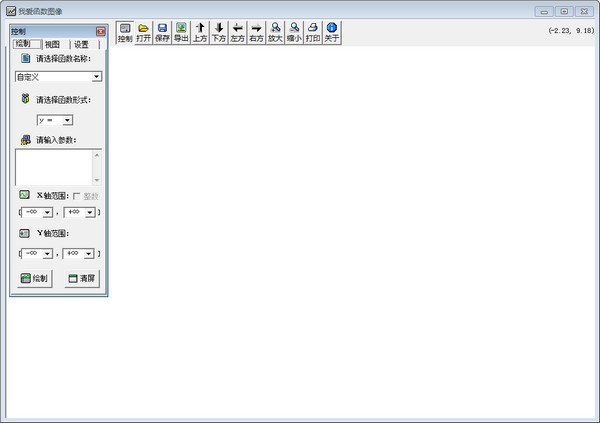Image resolution: width=600 pixels, height=423 pixels.
Task: Open the function form dropdown 'y ='
Action: (x=67, y=120)
